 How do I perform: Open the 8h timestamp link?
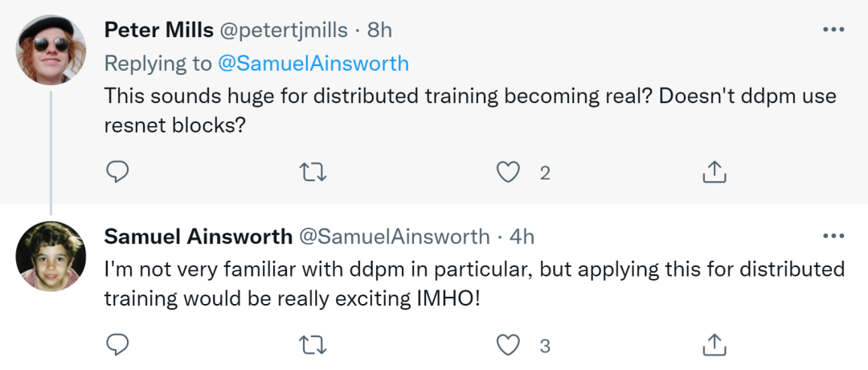coord(379,31)
